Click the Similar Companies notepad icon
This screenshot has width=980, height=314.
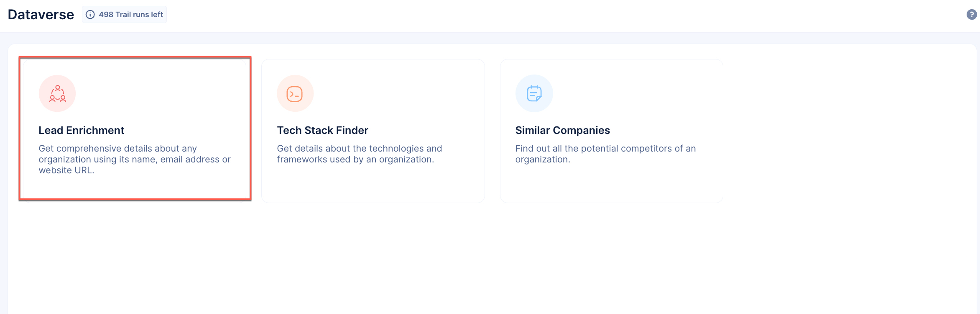[534, 93]
